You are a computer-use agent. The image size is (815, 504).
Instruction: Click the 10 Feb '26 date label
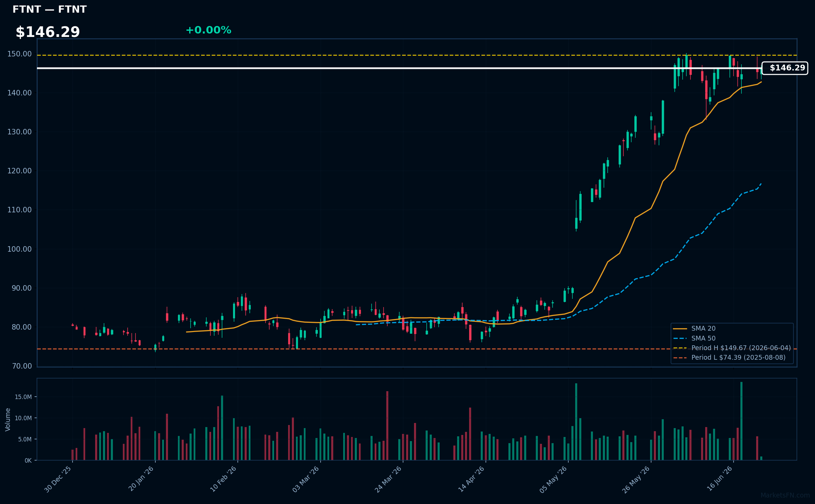tap(223, 479)
